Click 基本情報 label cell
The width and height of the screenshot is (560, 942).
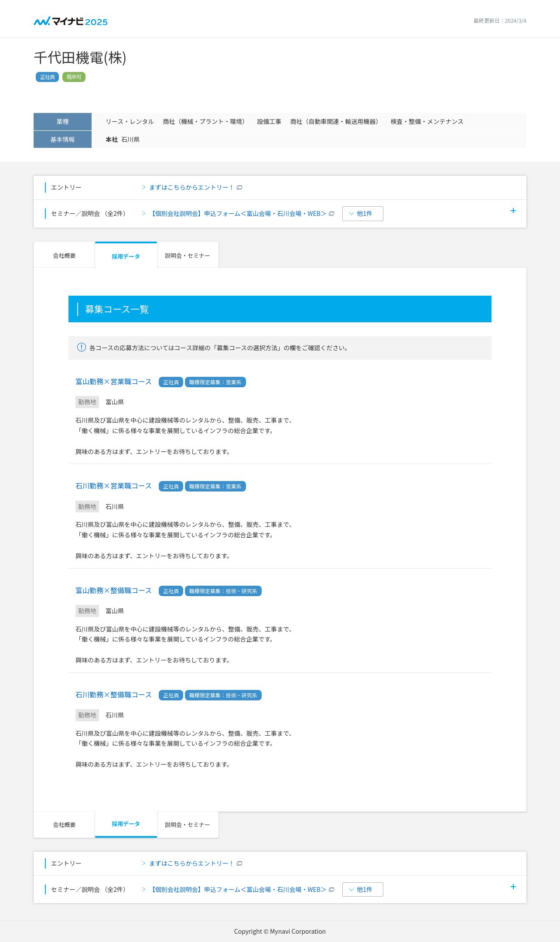[x=63, y=140]
